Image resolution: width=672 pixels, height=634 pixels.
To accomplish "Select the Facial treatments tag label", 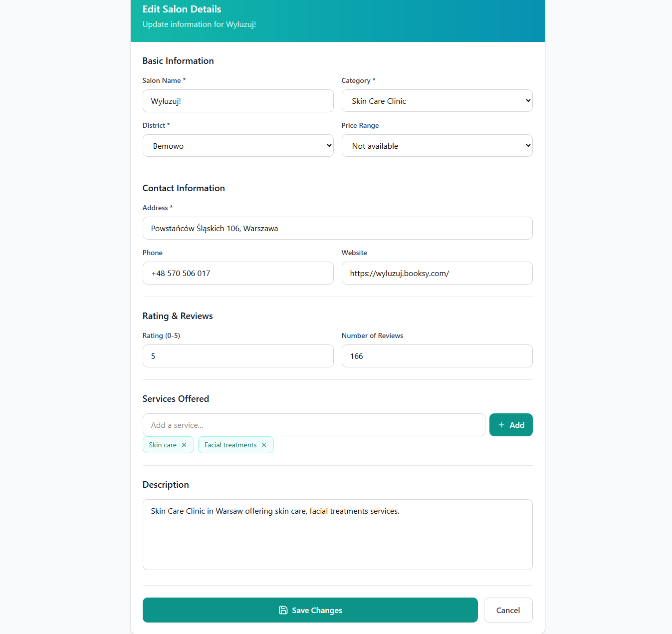I will (x=230, y=445).
